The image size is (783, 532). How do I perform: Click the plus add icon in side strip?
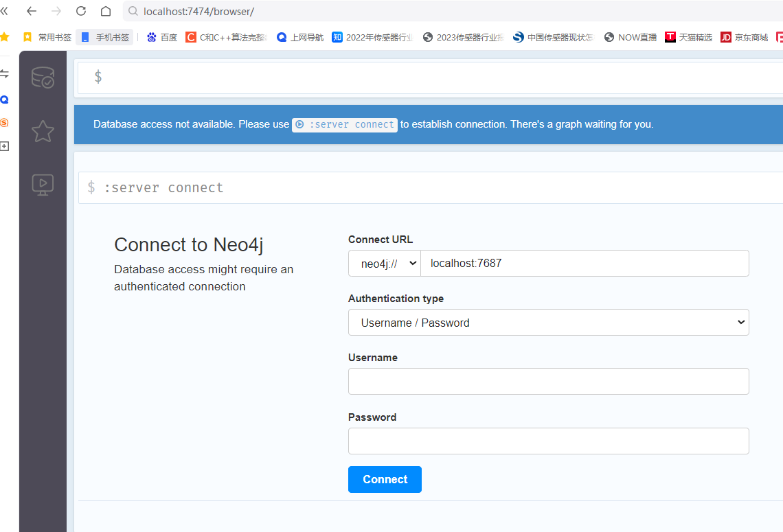[x=5, y=146]
